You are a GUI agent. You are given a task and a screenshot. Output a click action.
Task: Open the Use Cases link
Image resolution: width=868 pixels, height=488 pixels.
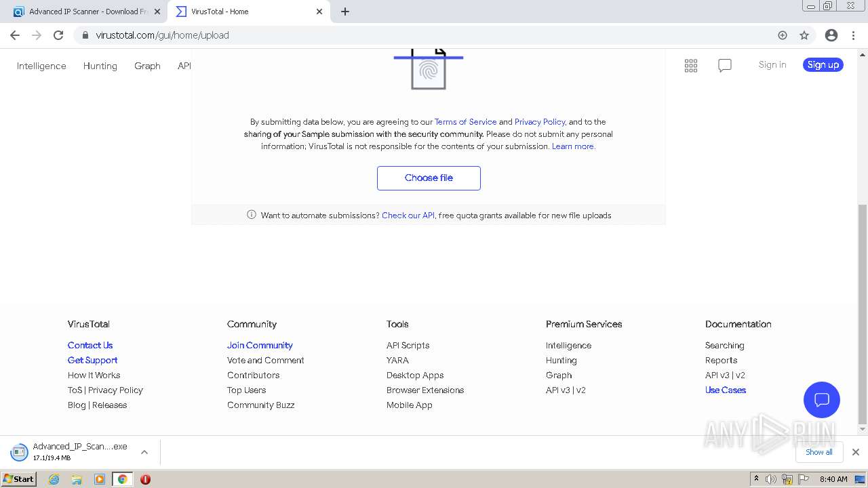[725, 390]
